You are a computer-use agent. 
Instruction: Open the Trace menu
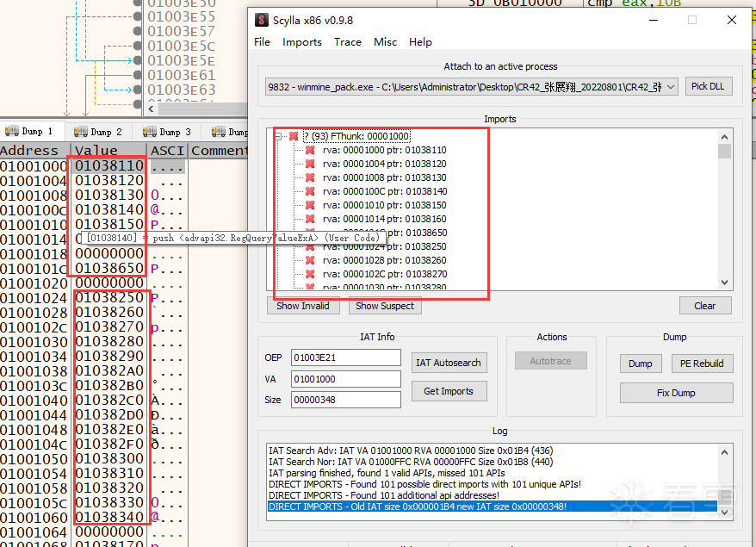348,42
